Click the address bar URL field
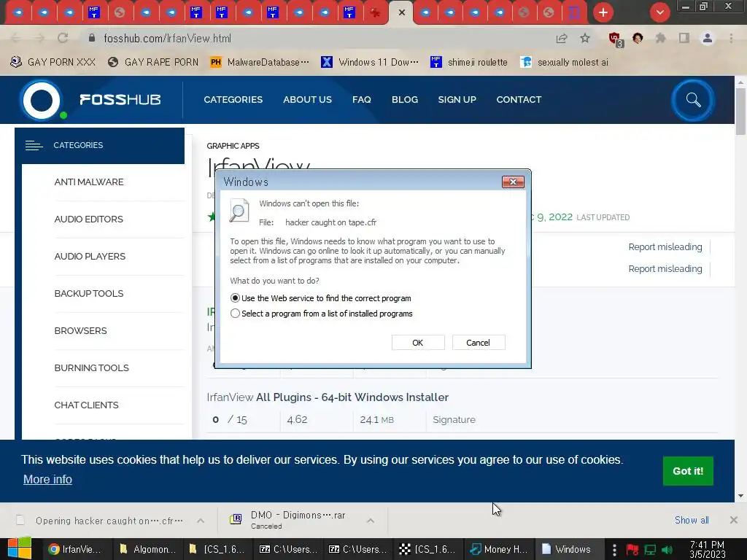Viewport: 747px width, 560px height. click(x=317, y=38)
